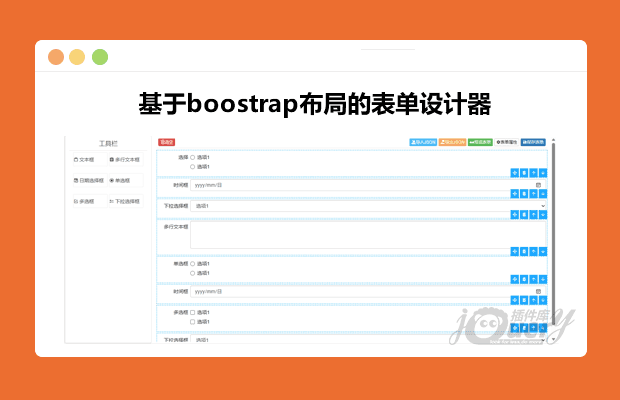Check the lower 选项1 checkbox in 多选框 row
The height and width of the screenshot is (400, 620).
click(193, 322)
